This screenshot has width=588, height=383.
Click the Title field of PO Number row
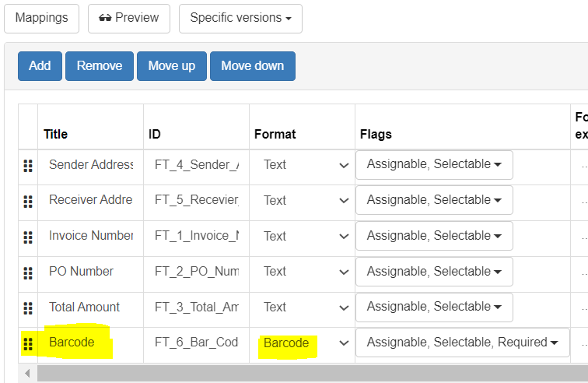[89, 272]
